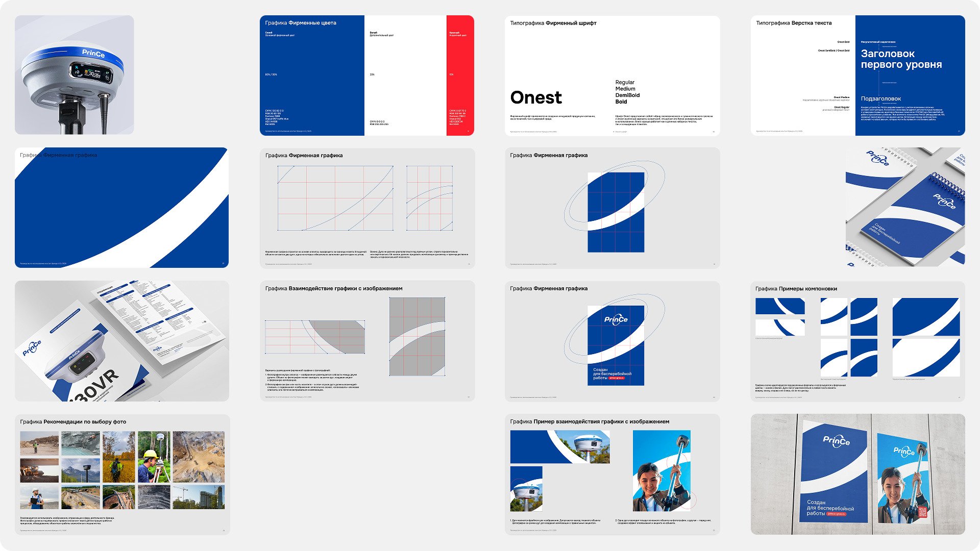Open the ellipse-over-rectangle graphic slide
980x551 pixels.
612,208
